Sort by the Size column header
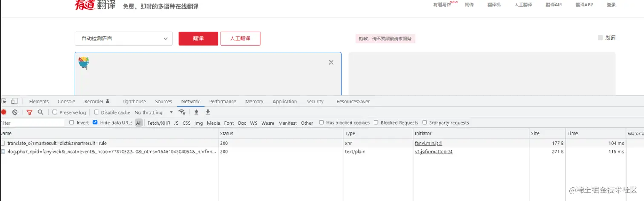644x201 pixels. pos(547,133)
